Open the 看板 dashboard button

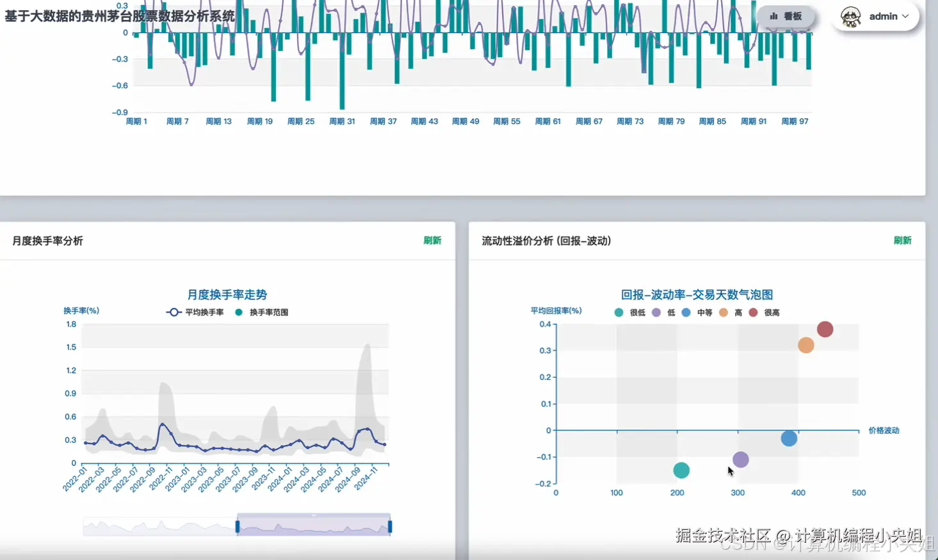tap(786, 17)
